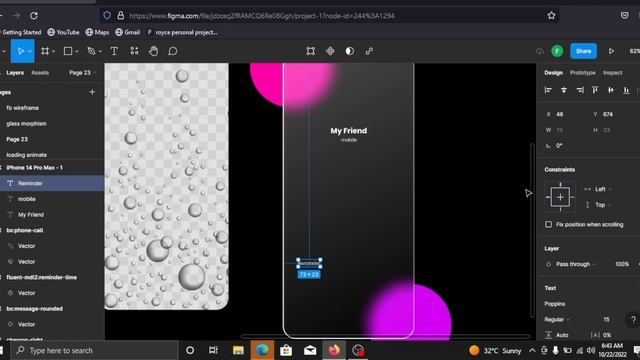Screen dimensions: 640x360
Task: Present the prototype with play icon
Action: [x=611, y=51]
